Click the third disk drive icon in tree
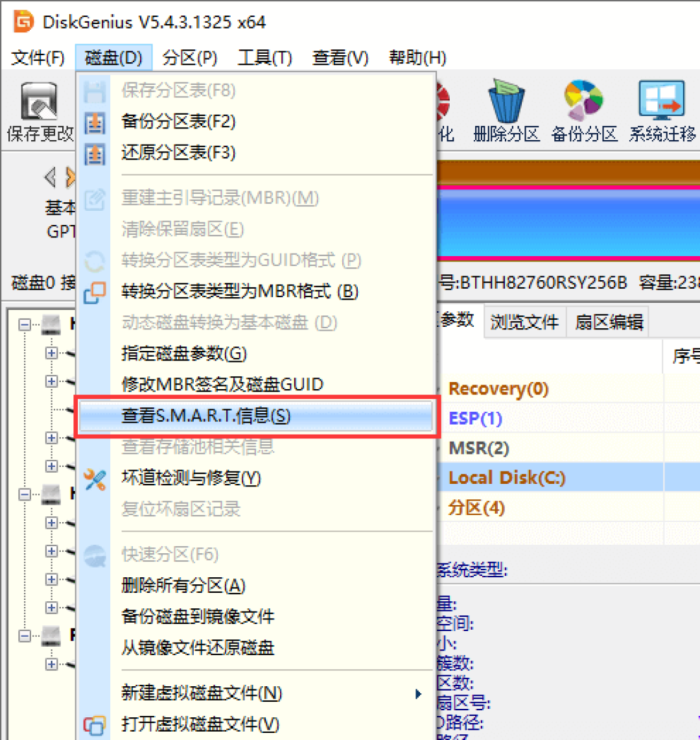 51,636
